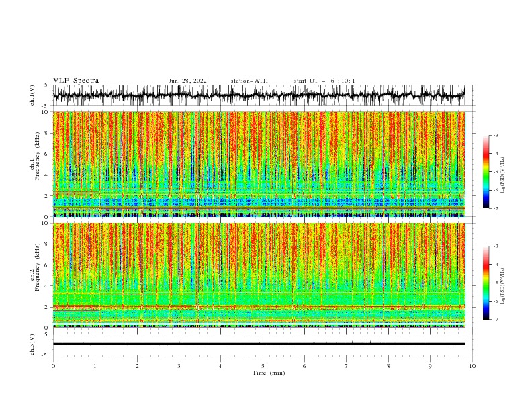Click the ch.1 spectrogram color scale bar
Screen dimensions: 532x411
(x=486, y=172)
